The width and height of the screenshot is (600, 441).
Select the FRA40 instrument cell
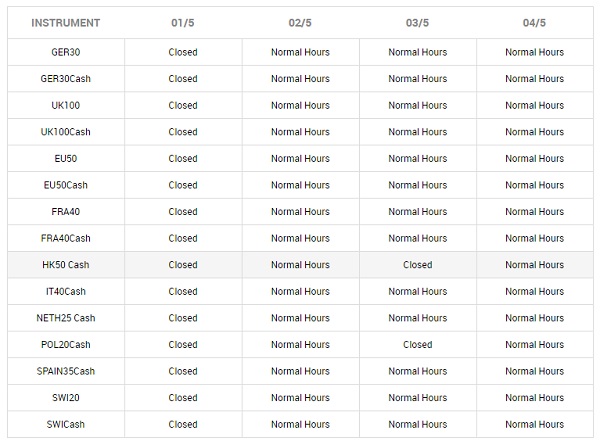tap(66, 212)
